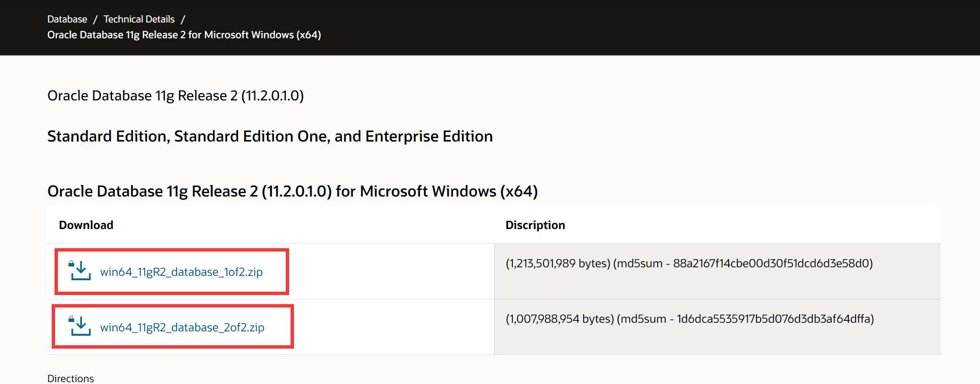Click the download icon beside win64_11gR2_database_1of2.zip
Screen dimensions: 980x384
click(80, 271)
